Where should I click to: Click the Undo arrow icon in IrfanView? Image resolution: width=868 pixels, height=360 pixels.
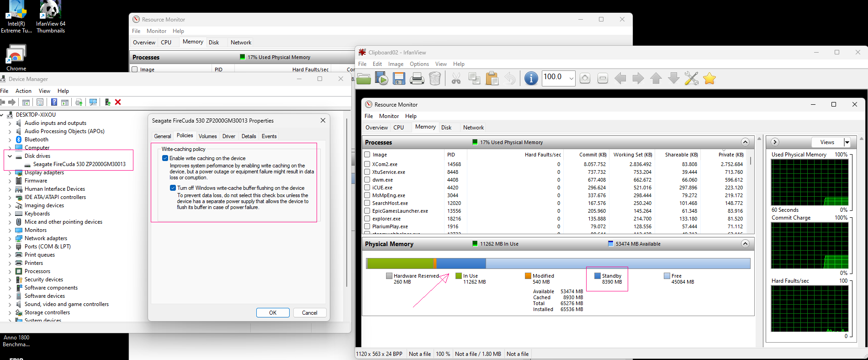510,78
